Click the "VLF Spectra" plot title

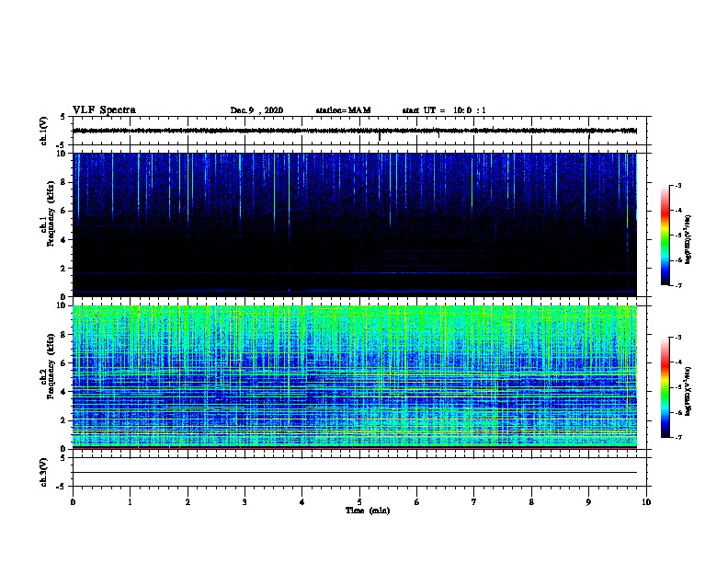(104, 110)
